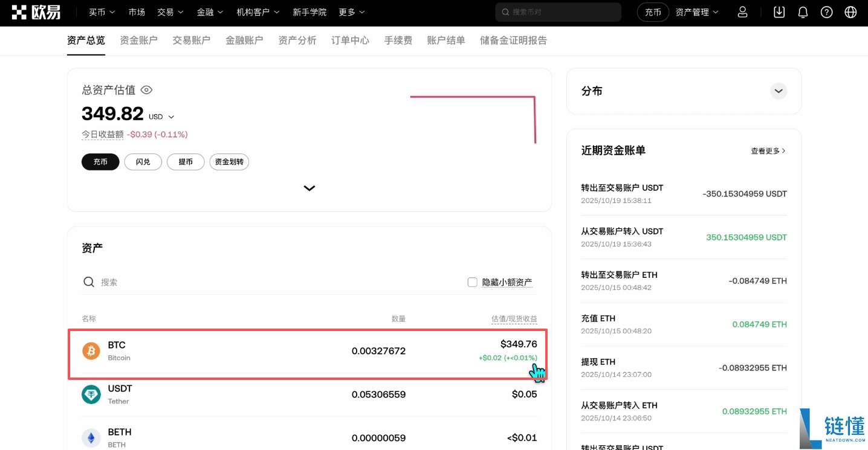
Task: Focus the top 搜索币对 search box
Action: click(x=558, y=12)
